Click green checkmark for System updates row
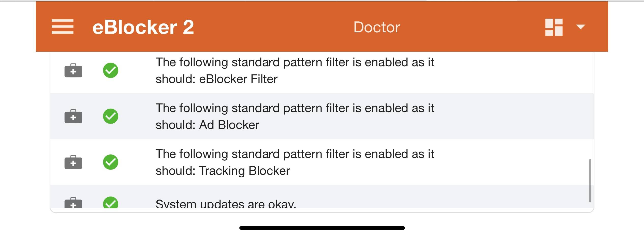Viewport: 644px width, 236px height. click(x=111, y=203)
